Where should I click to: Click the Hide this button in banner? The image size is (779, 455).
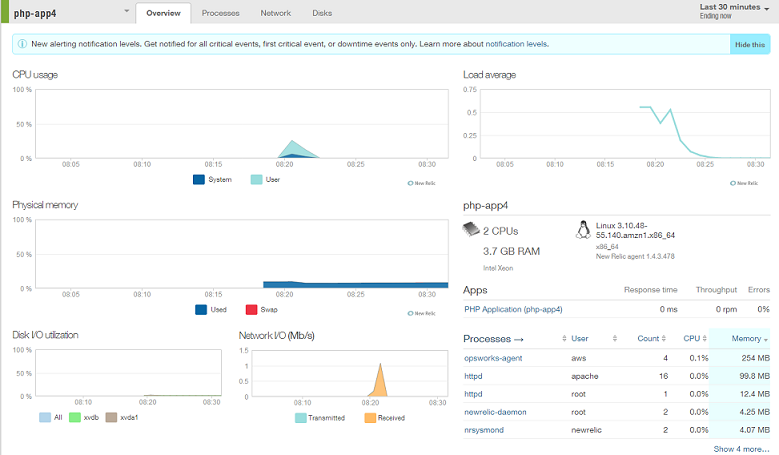[x=750, y=45]
